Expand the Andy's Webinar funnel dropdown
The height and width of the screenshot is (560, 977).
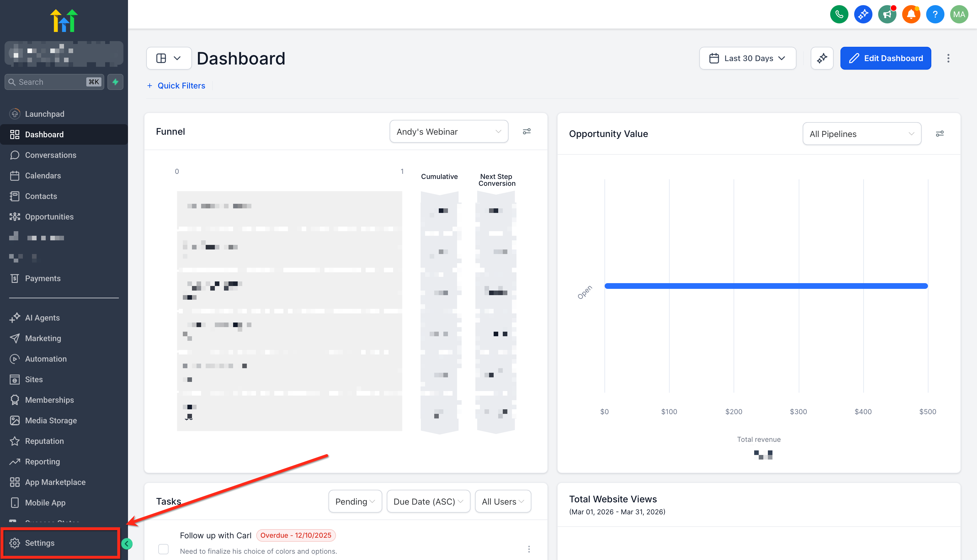point(449,132)
